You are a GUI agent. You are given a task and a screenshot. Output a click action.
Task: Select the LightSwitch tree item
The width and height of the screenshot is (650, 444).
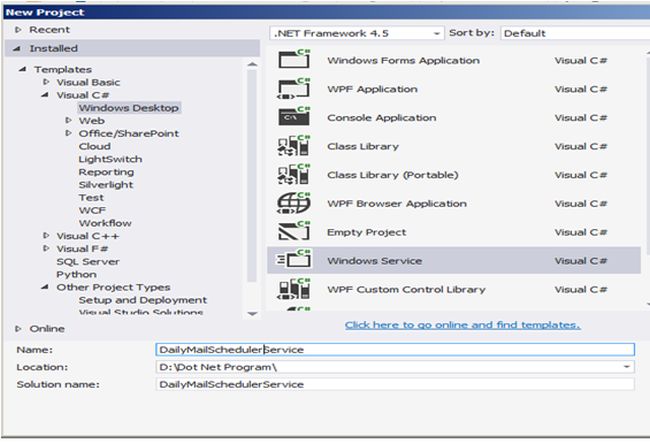click(110, 159)
